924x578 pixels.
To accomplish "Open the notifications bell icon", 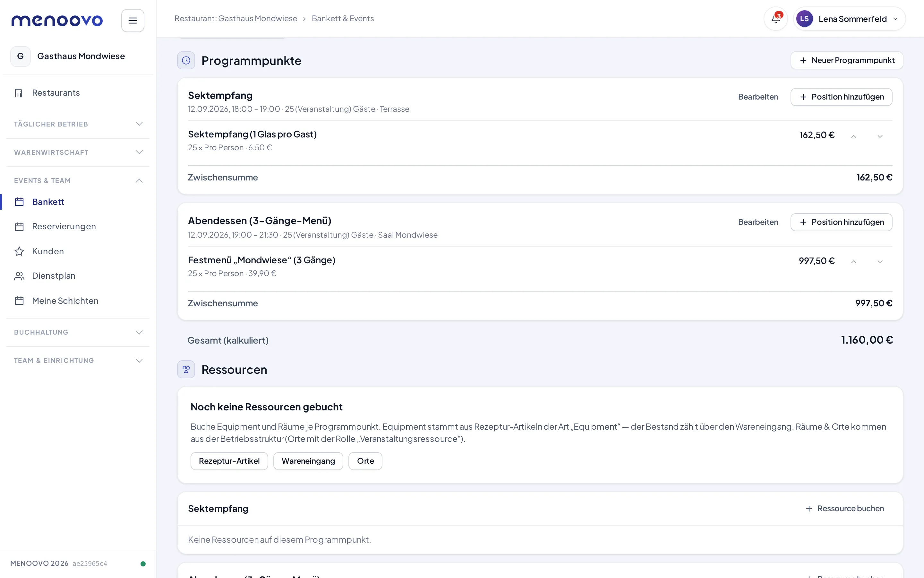I will (775, 19).
